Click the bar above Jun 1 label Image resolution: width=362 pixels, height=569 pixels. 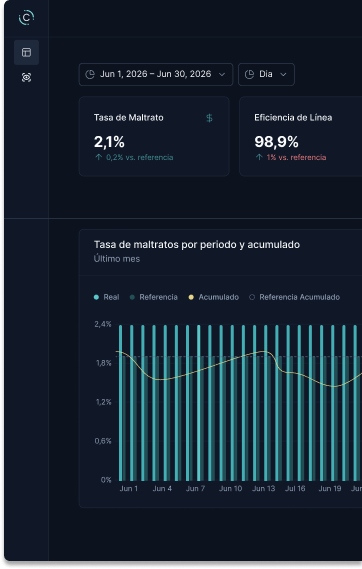click(x=121, y=403)
